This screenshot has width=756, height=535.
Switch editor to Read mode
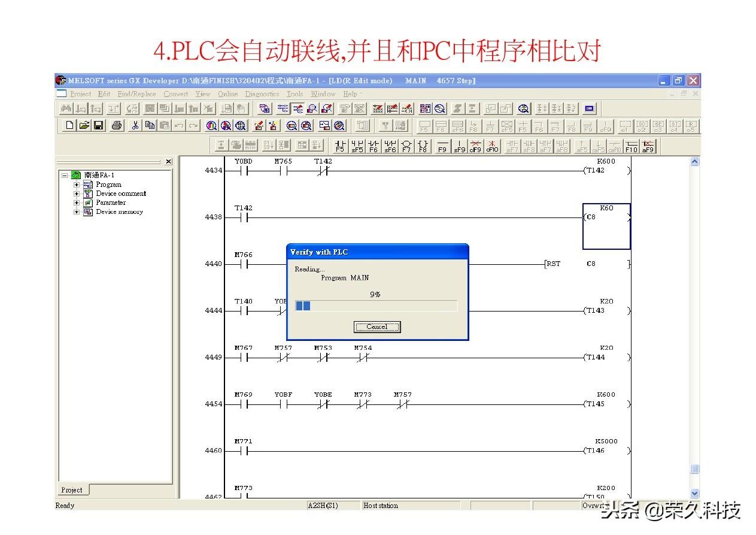tap(283, 108)
